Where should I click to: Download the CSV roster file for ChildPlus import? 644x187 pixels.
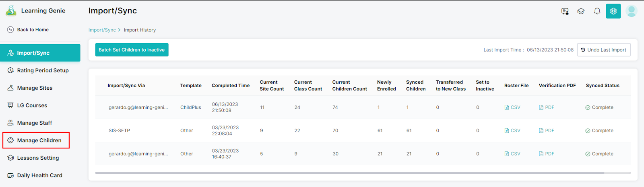pyautogui.click(x=512, y=107)
